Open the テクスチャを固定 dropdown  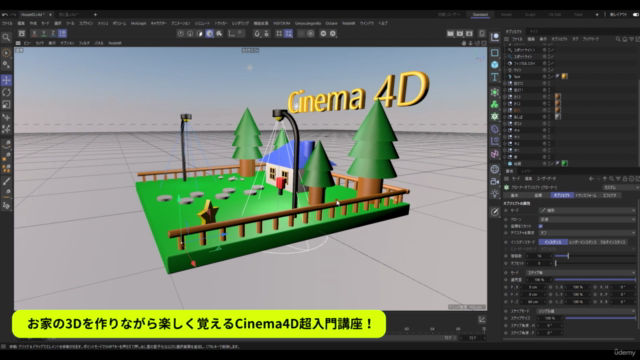[x=587, y=233]
